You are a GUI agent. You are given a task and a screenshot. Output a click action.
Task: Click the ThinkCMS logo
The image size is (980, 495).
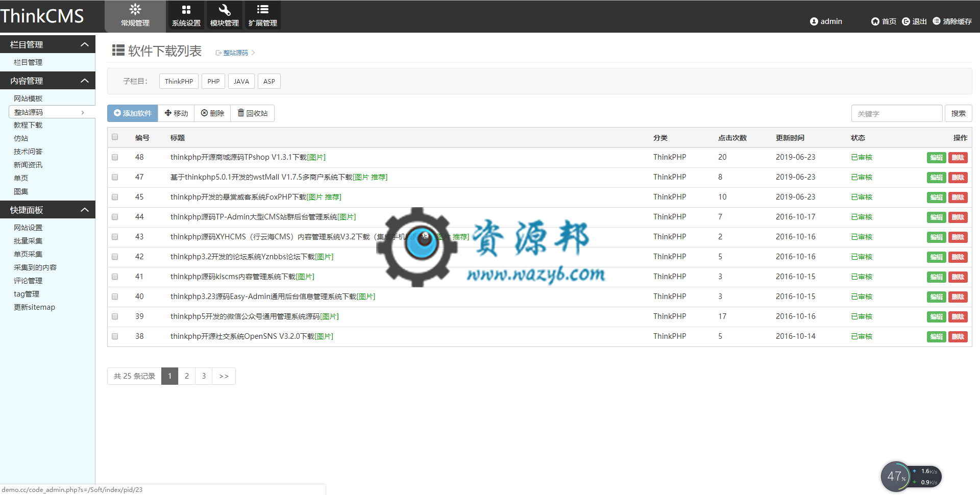[42, 16]
